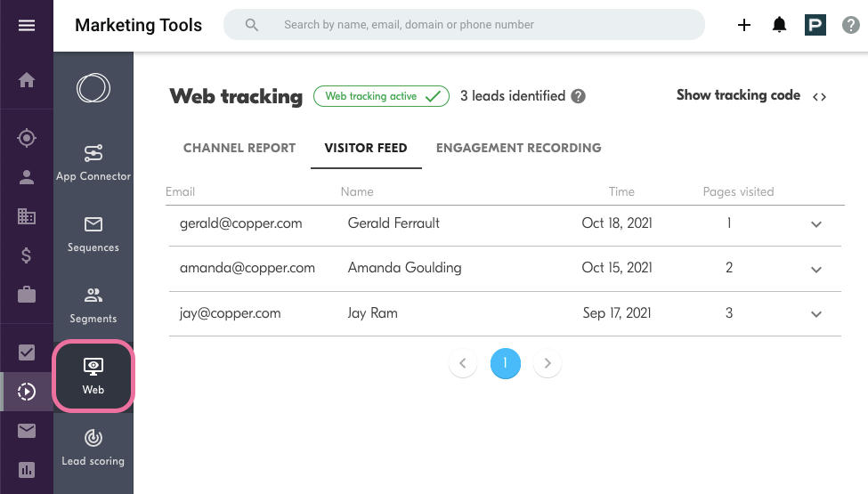The height and width of the screenshot is (494, 868).
Task: Click the circular logo in marketing panel
Action: [93, 88]
